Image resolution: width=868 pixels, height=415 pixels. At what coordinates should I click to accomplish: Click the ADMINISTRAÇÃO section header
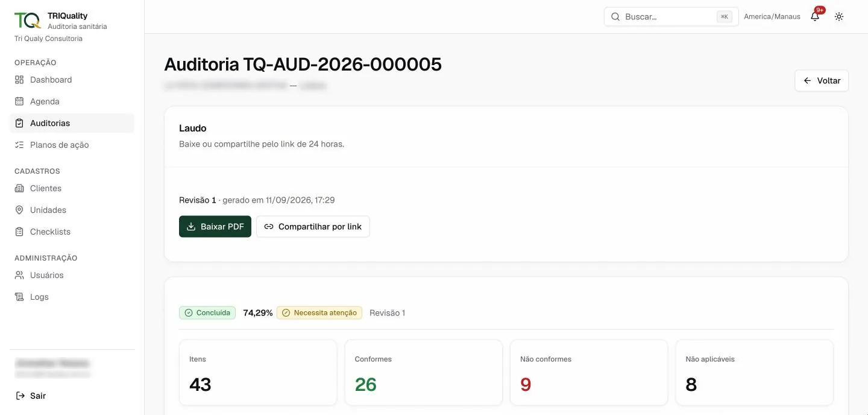tap(46, 258)
